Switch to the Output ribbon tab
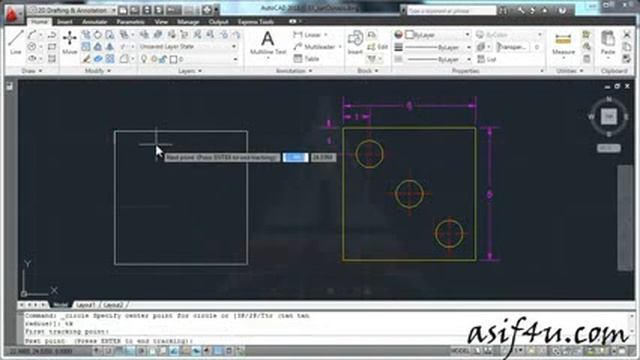The width and height of the screenshot is (640, 360). 218,22
